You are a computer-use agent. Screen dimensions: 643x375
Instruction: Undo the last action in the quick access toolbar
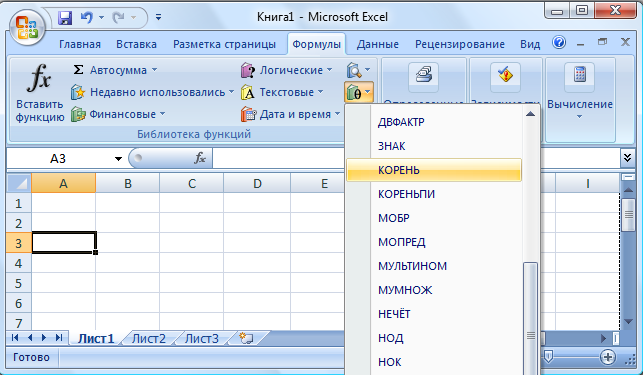[87, 18]
